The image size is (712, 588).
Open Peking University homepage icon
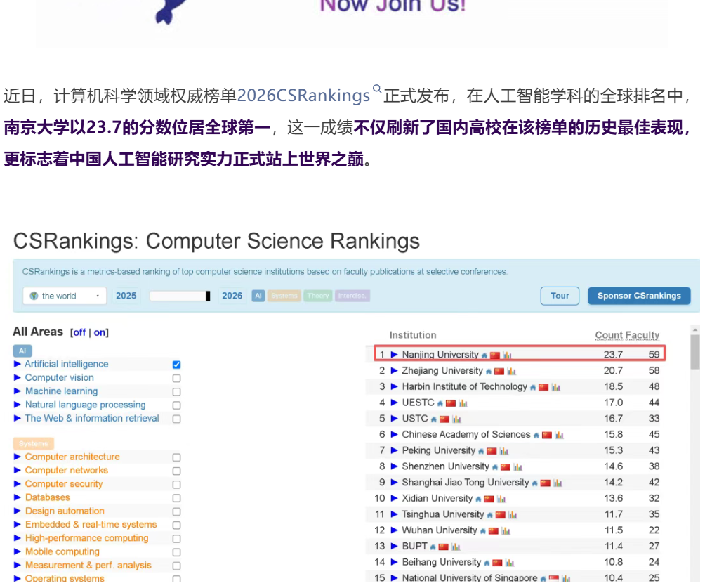481,451
